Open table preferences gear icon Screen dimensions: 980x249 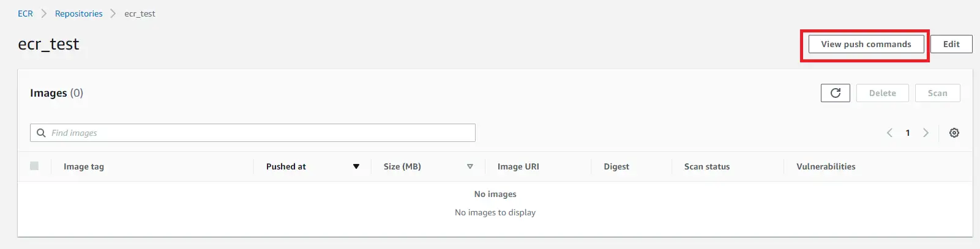[954, 133]
